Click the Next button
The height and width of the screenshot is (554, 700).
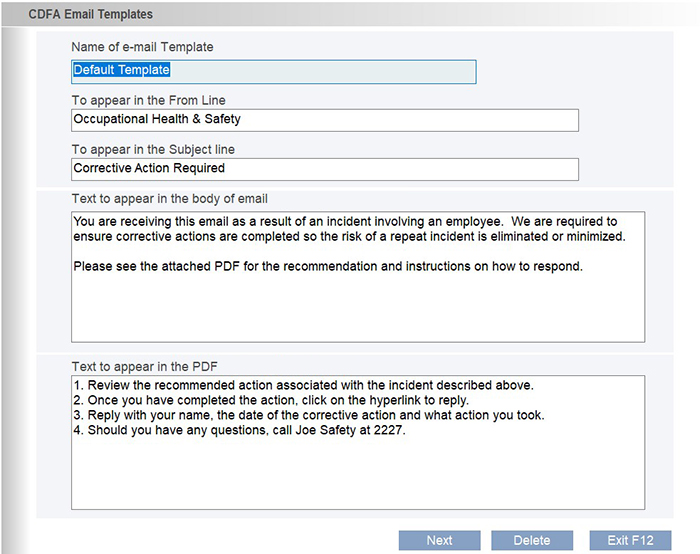click(x=439, y=540)
